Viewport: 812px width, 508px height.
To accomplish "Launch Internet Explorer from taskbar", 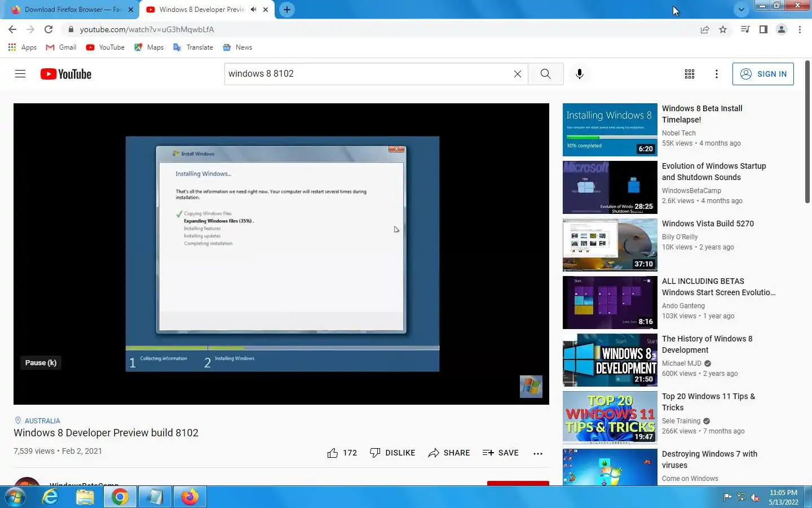I will click(x=50, y=497).
